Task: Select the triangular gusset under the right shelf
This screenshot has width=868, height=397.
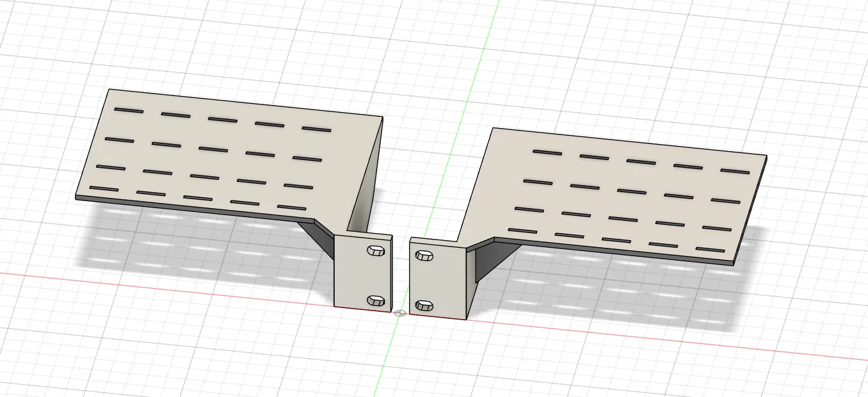Action: tap(494, 259)
